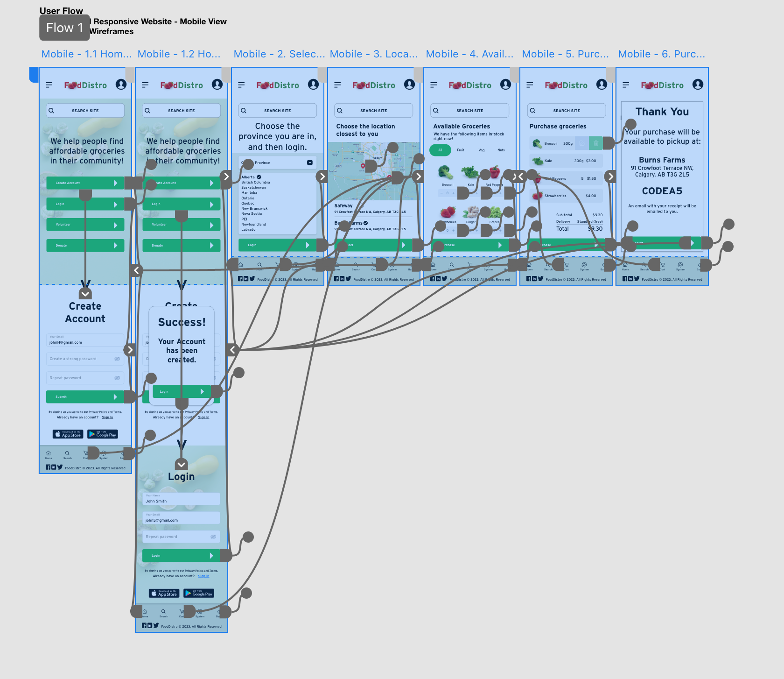Click profile avatar in Mobile 6 frame
Image resolution: width=784 pixels, height=679 pixels.
tap(698, 84)
